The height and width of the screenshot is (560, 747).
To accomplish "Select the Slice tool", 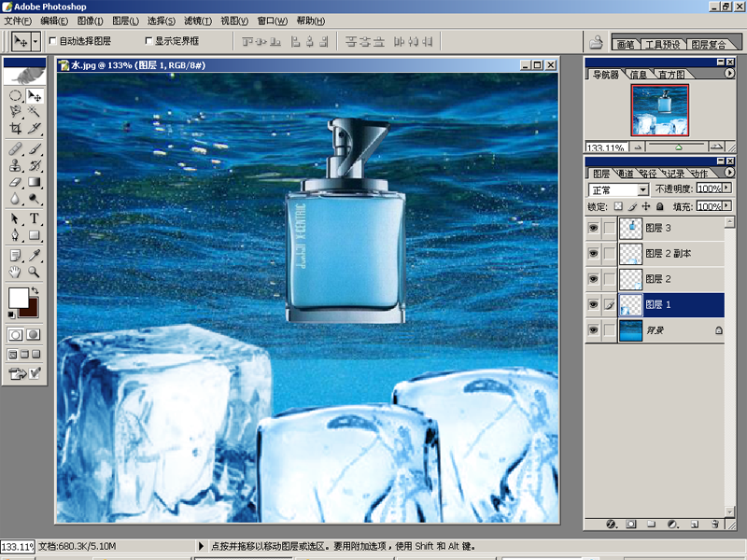I will pos(35,128).
